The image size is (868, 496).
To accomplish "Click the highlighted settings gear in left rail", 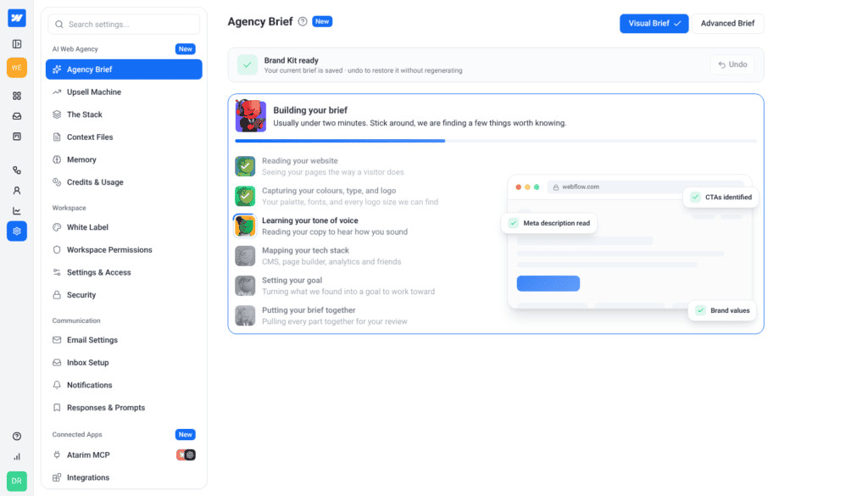I will pos(17,231).
